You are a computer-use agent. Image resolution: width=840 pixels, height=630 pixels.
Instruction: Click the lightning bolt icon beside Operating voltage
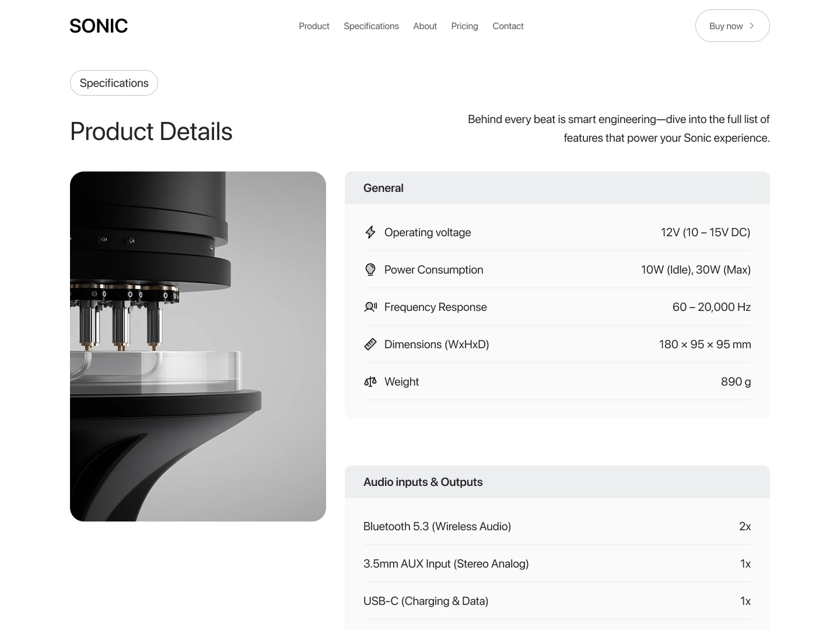[370, 232]
